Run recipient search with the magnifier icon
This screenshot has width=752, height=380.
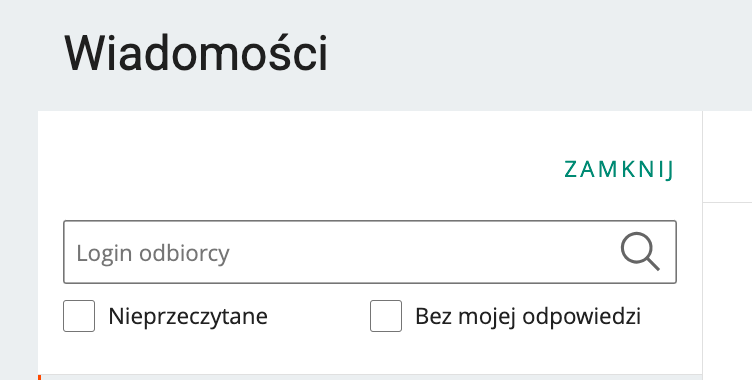(x=640, y=252)
